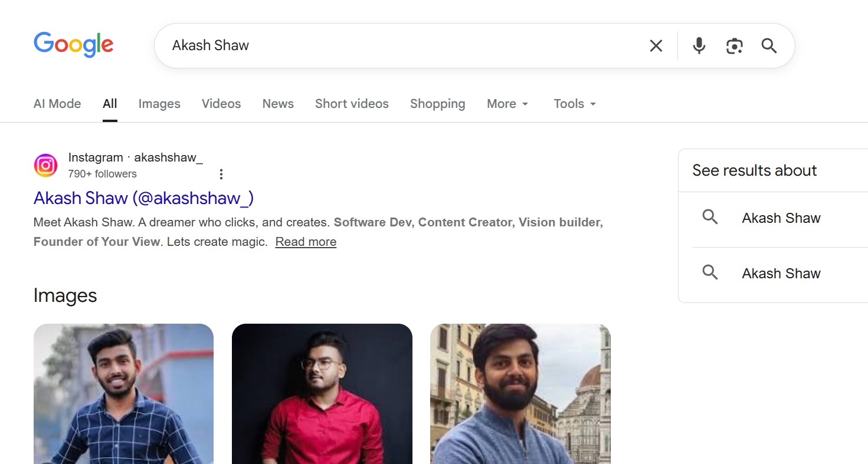Open image of man in plaid shirt
The height and width of the screenshot is (464, 868).
(x=123, y=393)
